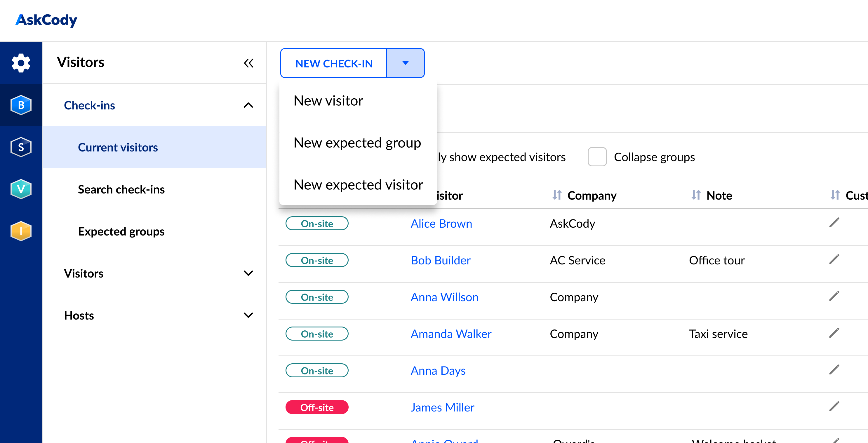Open Alice Brown's visitor details link
868x443 pixels.
point(441,223)
